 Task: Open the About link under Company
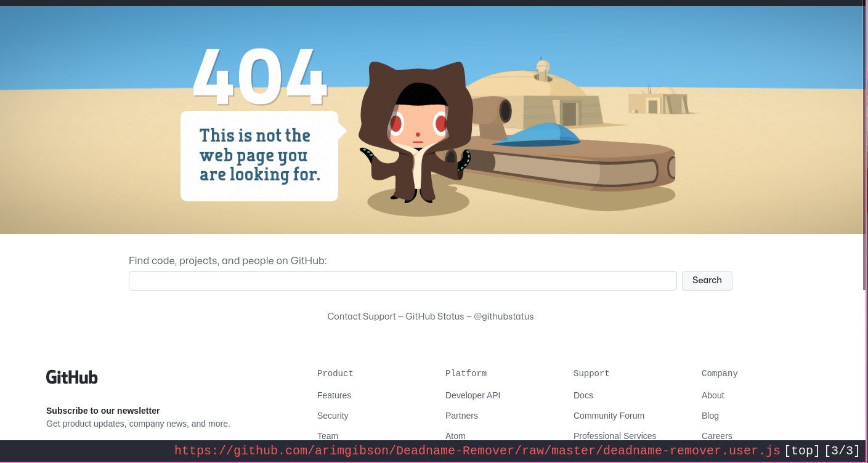click(x=713, y=395)
